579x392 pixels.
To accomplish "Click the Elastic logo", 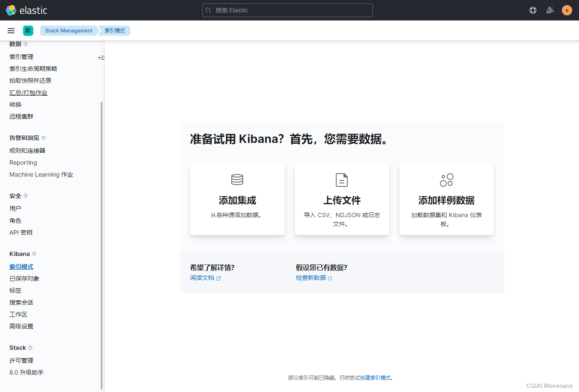I will coord(26,10).
